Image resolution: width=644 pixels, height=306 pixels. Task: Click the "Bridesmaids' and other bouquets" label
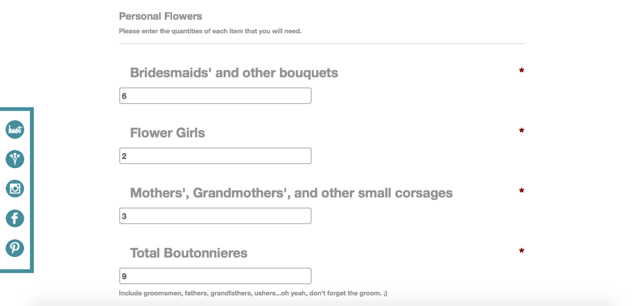(234, 73)
